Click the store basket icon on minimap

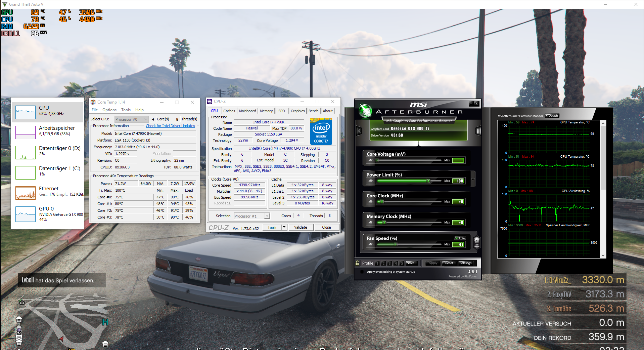(x=22, y=302)
